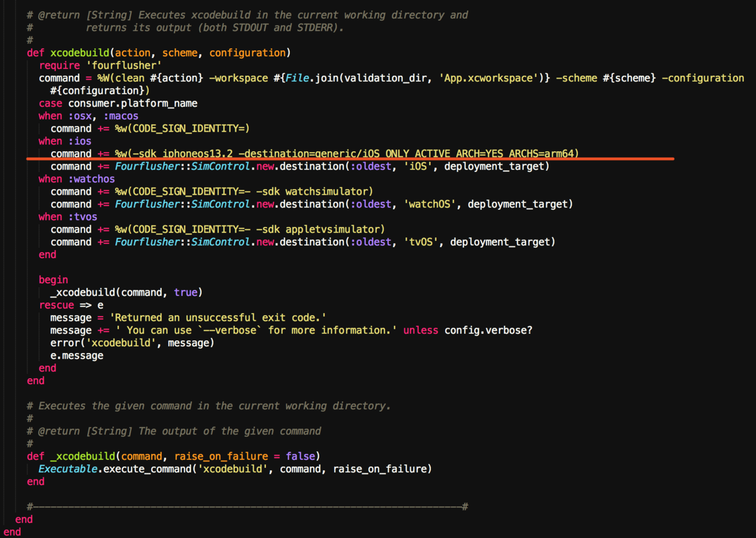
Task: Click '-destination=generic/iOS' in the ios command
Action: 309,154
